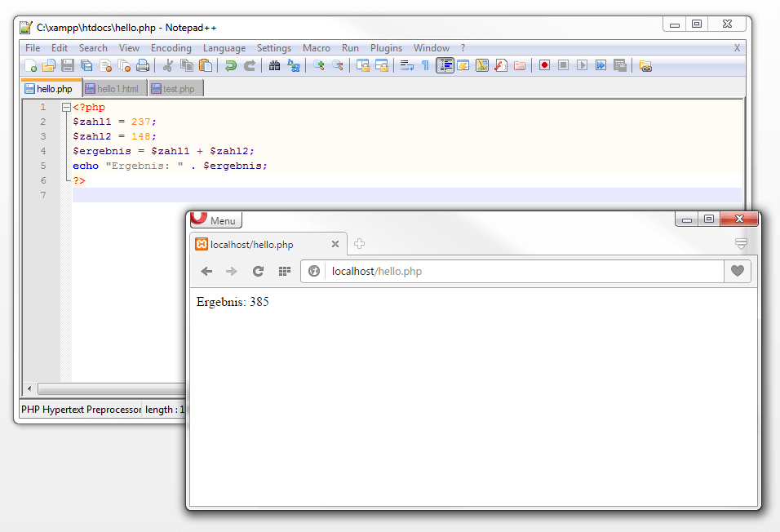Click the Close All documents icon
Screen dimensions: 780x532
(124, 65)
